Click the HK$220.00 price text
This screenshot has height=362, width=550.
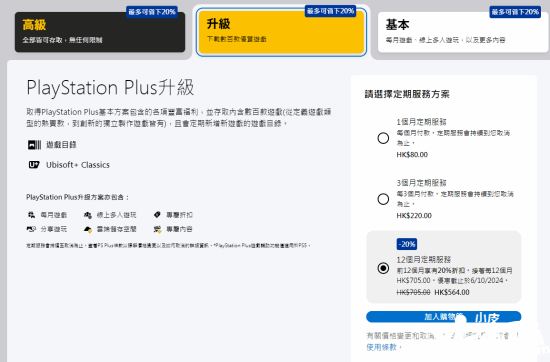point(414,216)
